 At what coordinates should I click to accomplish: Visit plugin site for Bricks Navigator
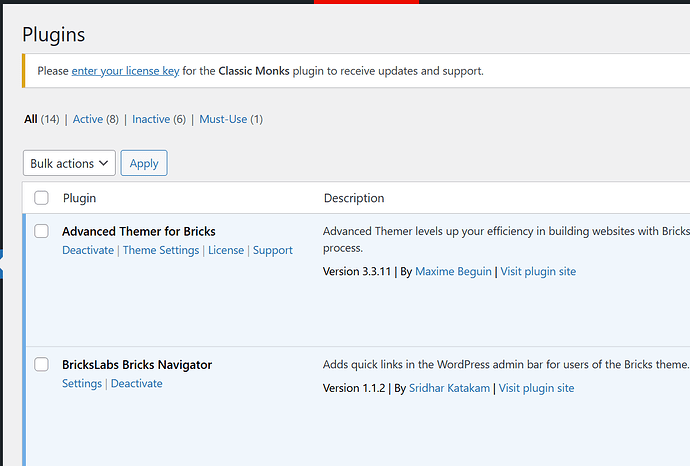click(536, 388)
